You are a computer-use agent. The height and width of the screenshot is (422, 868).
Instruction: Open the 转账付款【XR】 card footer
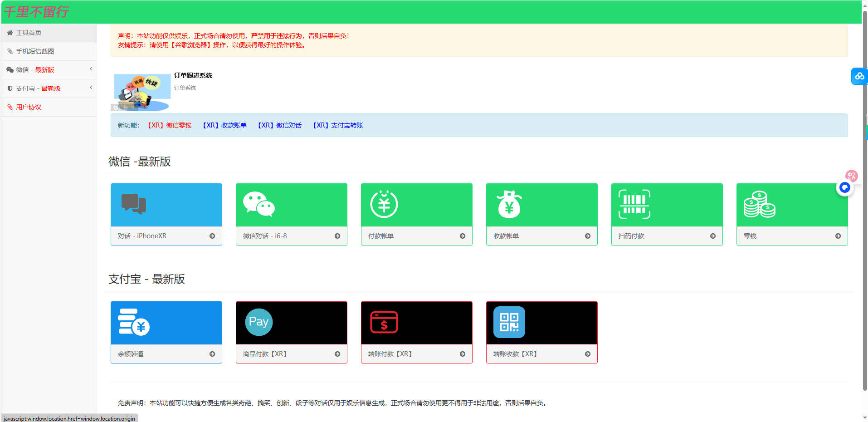point(417,354)
